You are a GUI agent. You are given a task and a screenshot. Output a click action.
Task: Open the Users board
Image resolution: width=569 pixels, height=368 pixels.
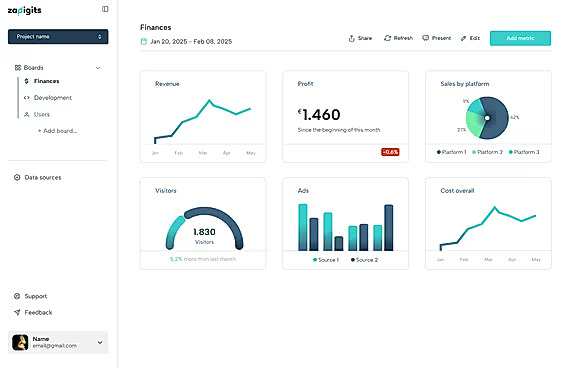pos(42,114)
